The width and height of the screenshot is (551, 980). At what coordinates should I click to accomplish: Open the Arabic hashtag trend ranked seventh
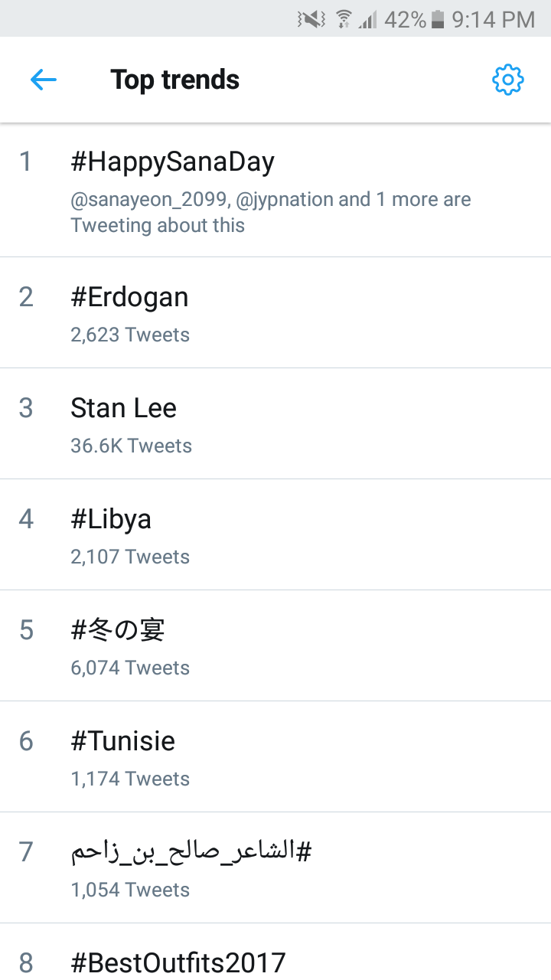coord(191,852)
